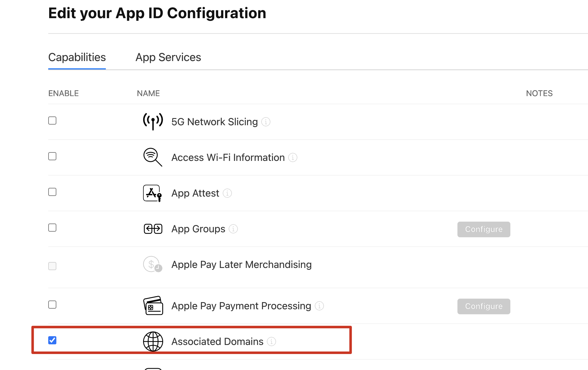
Task: Click the Associated Domains globe icon
Action: click(x=153, y=342)
